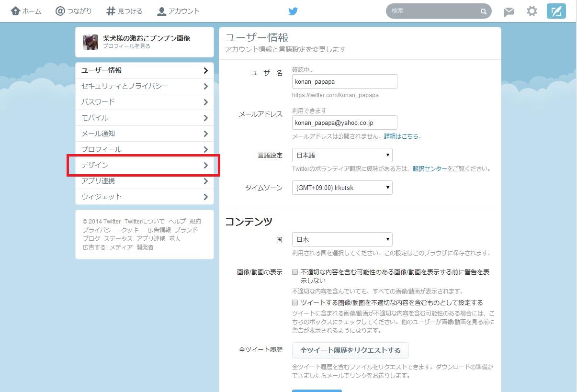The height and width of the screenshot is (392, 577).
Task: Select アプリ連携 sidebar item
Action: click(145, 181)
